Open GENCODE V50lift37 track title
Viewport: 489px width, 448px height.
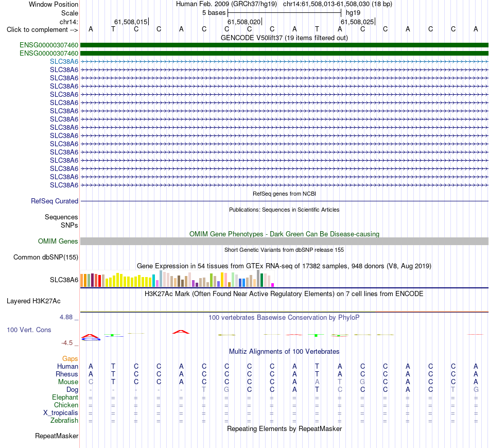(x=284, y=38)
